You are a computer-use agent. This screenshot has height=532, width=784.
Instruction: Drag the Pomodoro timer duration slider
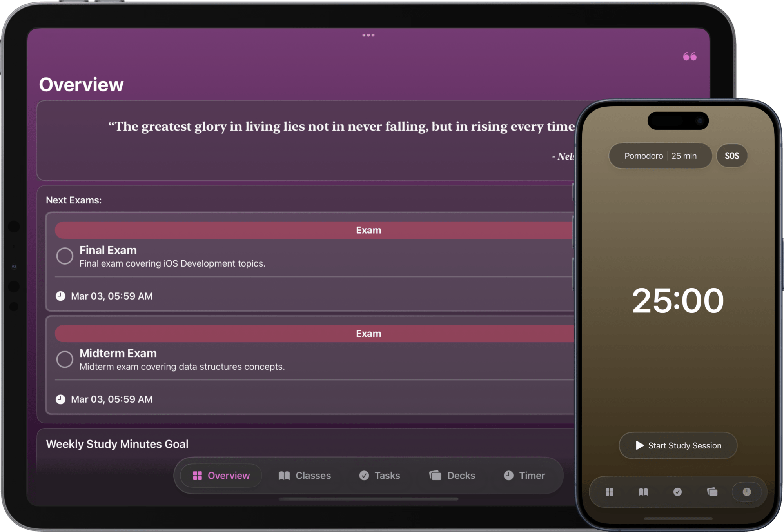pyautogui.click(x=686, y=156)
